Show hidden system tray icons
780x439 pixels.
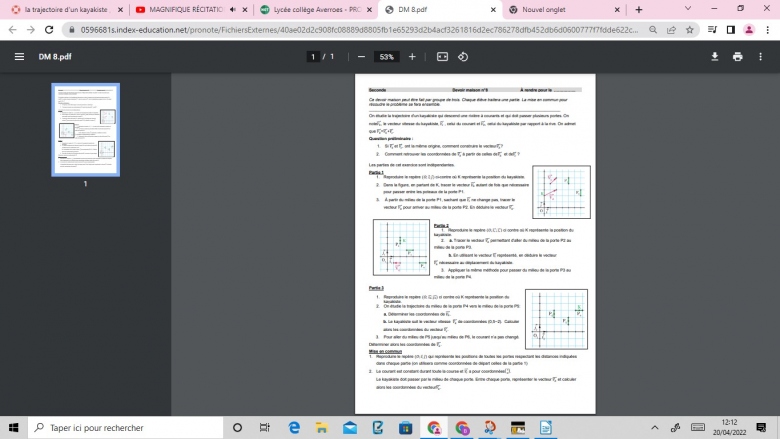pos(655,428)
